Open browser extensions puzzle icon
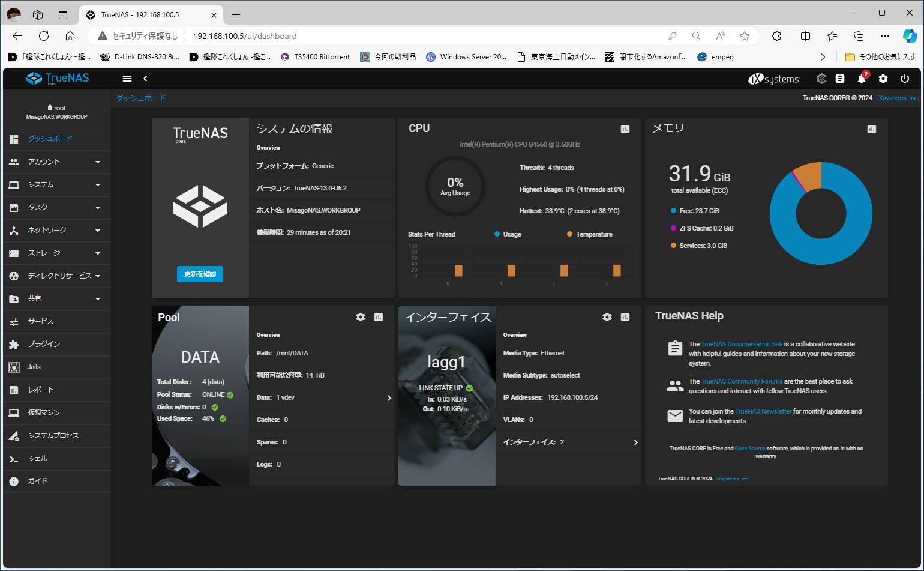The width and height of the screenshot is (924, 571). 776,36
